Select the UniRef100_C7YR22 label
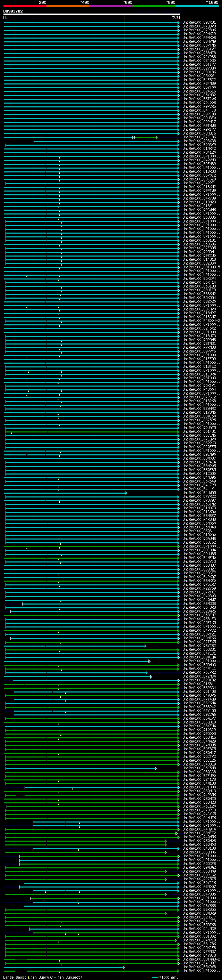Image resolution: width=222 pixels, height=980 pixels. (x=199, y=496)
